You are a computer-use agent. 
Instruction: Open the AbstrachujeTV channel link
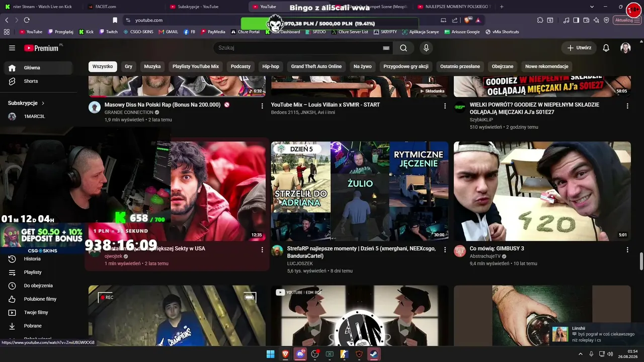(485, 256)
